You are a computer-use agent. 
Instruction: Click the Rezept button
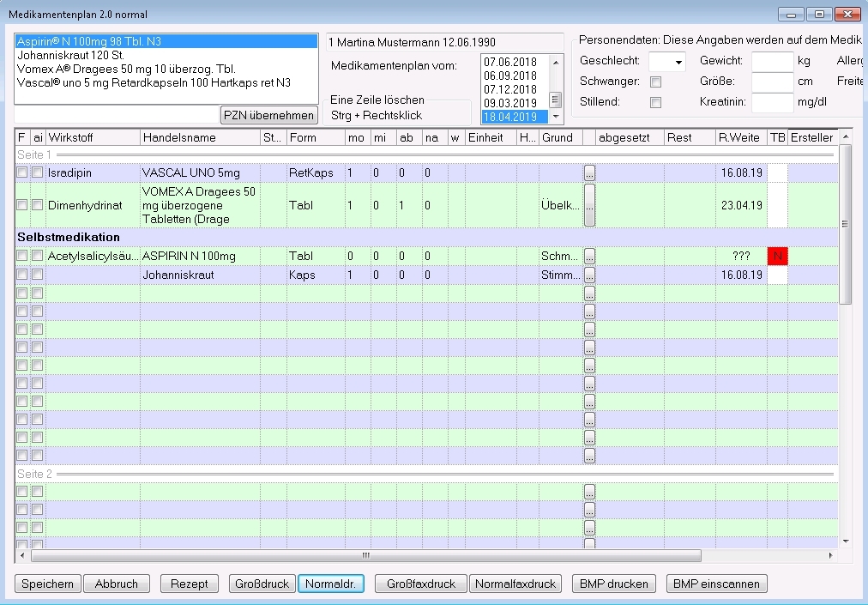(190, 584)
